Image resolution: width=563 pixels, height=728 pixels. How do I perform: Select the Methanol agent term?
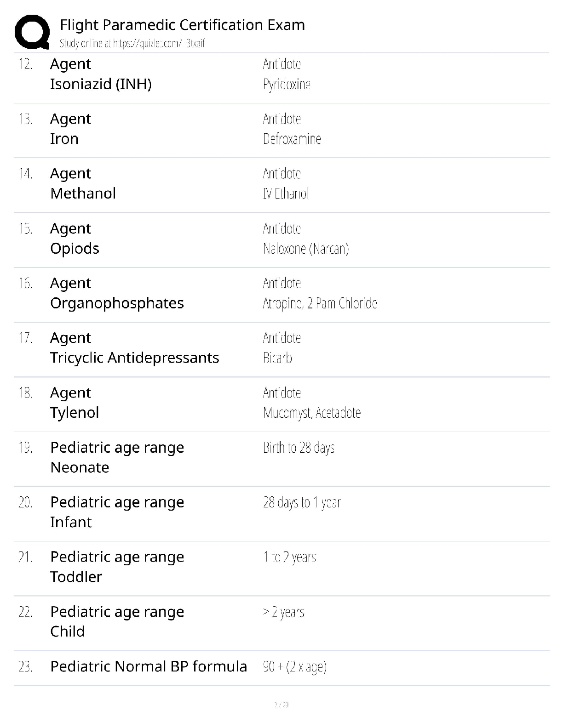click(x=83, y=193)
